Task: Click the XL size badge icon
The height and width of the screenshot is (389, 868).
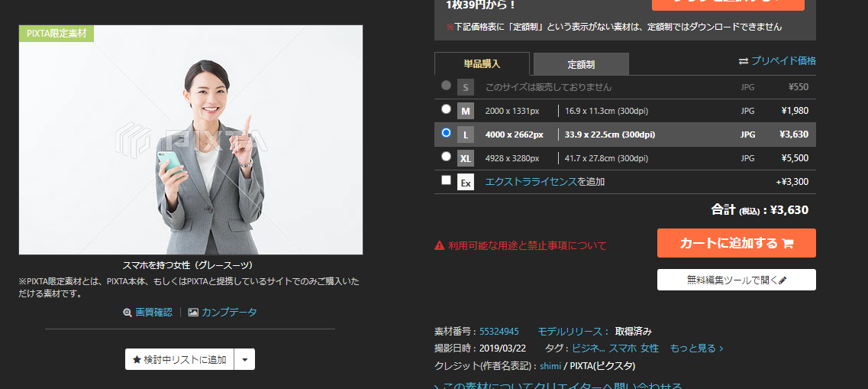Action: click(466, 158)
